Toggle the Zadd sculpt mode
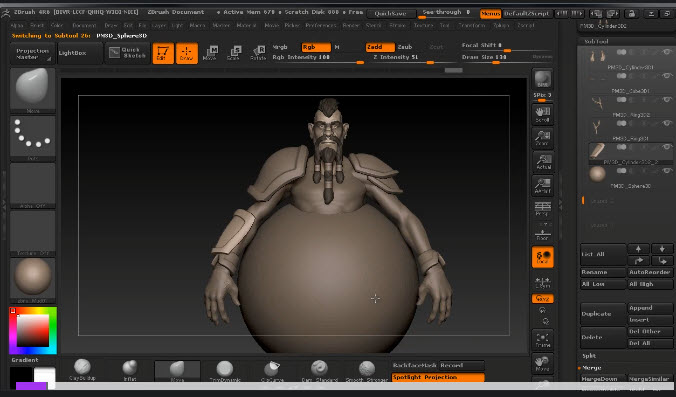The height and width of the screenshot is (397, 676). point(380,47)
